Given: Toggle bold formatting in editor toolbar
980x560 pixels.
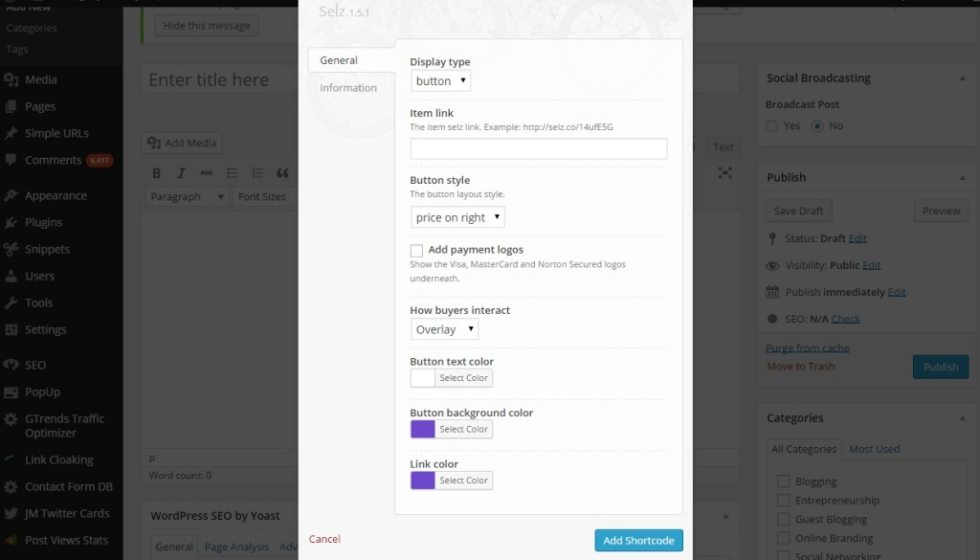Looking at the screenshot, I should [x=156, y=173].
